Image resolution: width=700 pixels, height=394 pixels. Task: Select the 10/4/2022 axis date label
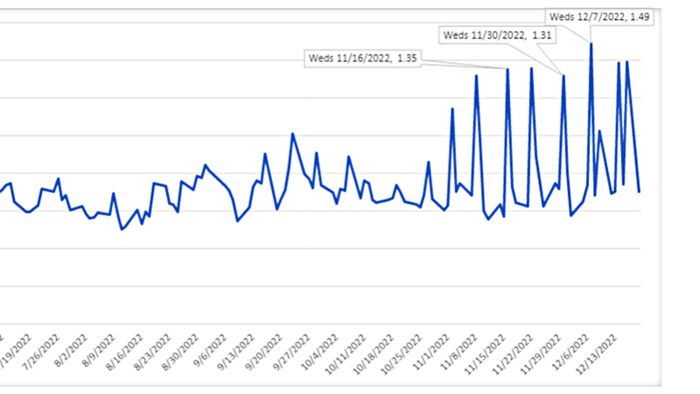(x=320, y=352)
